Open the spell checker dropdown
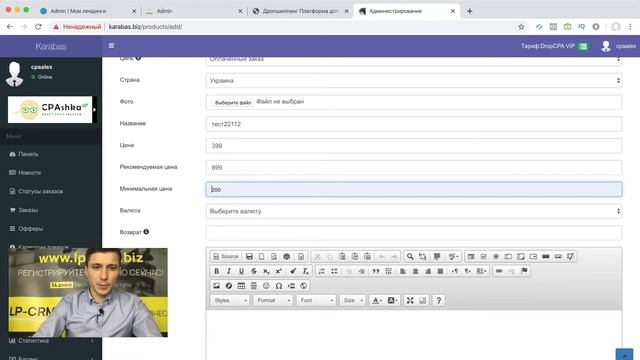 click(x=453, y=256)
